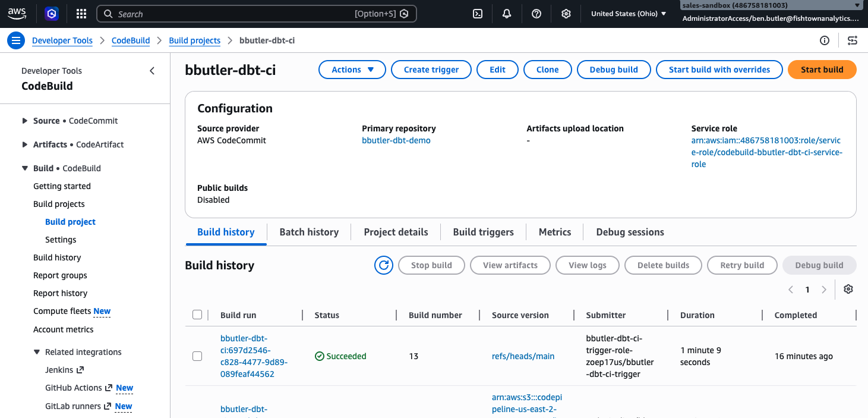
Task: Launch the CloudShell terminal icon
Action: (477, 14)
